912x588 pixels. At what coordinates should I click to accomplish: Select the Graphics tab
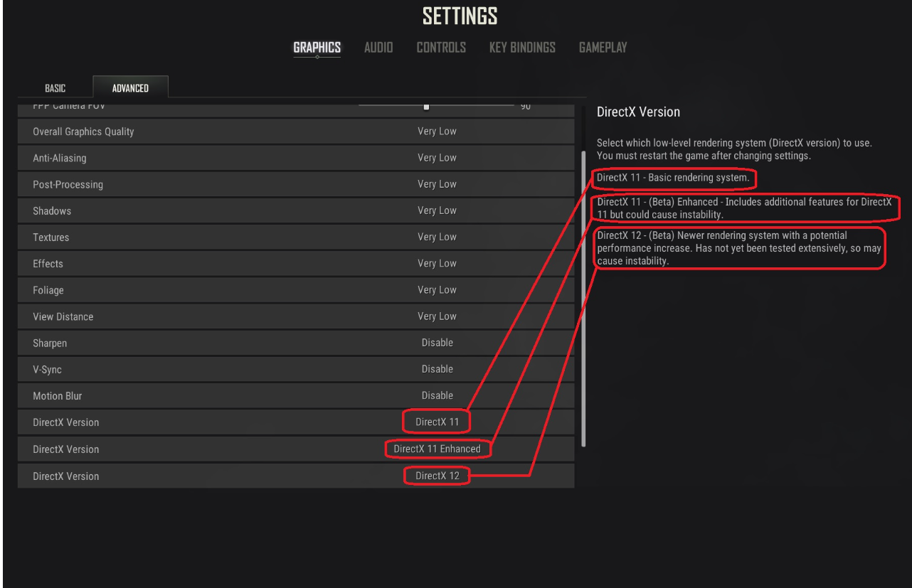tap(317, 48)
